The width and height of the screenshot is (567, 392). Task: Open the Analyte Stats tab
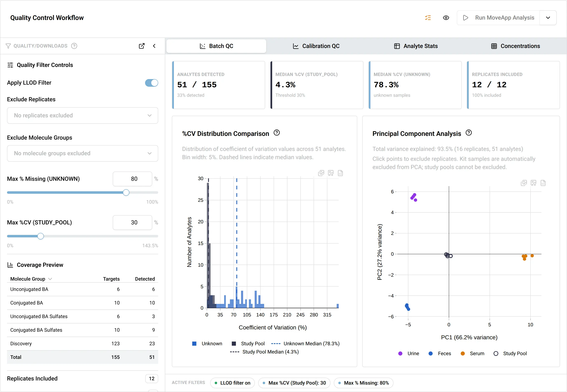[416, 46]
